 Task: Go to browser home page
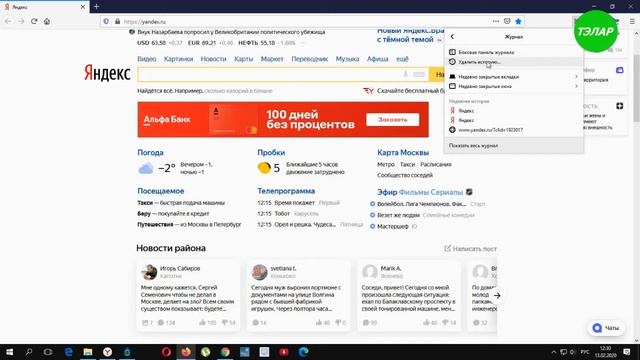[47, 21]
